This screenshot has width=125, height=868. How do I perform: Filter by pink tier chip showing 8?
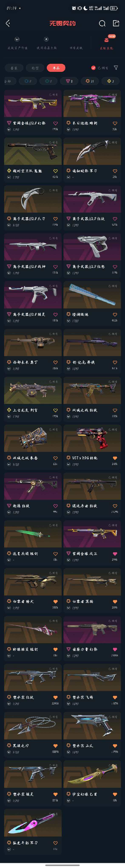[x=69, y=81]
